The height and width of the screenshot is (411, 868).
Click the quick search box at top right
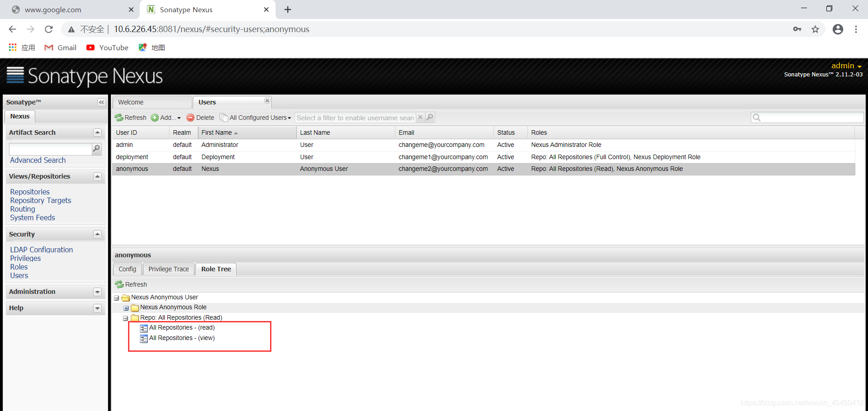point(807,118)
